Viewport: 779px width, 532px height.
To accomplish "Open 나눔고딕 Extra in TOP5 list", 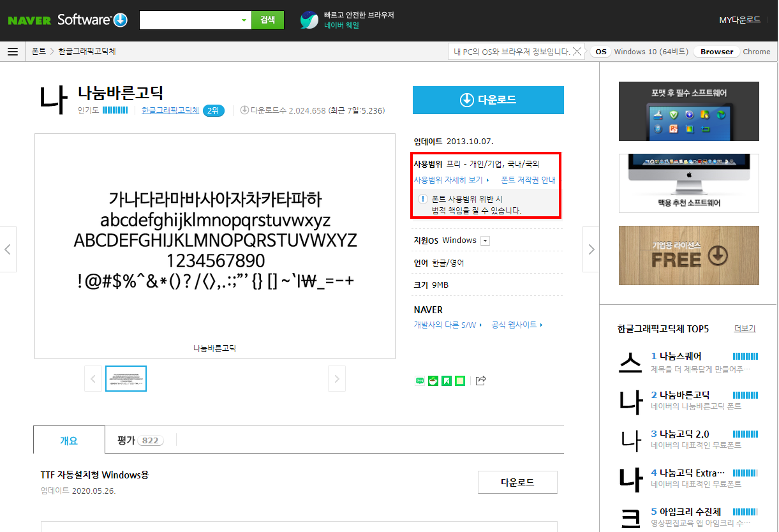I will click(x=692, y=473).
